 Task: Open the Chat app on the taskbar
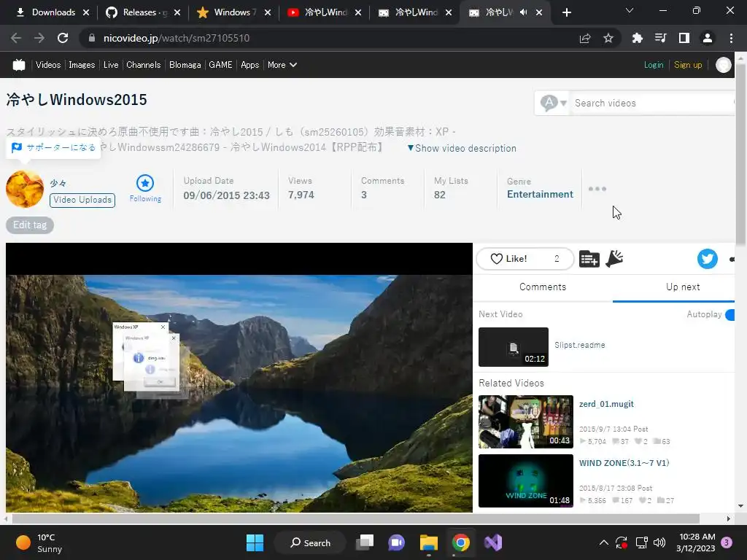coord(396,542)
